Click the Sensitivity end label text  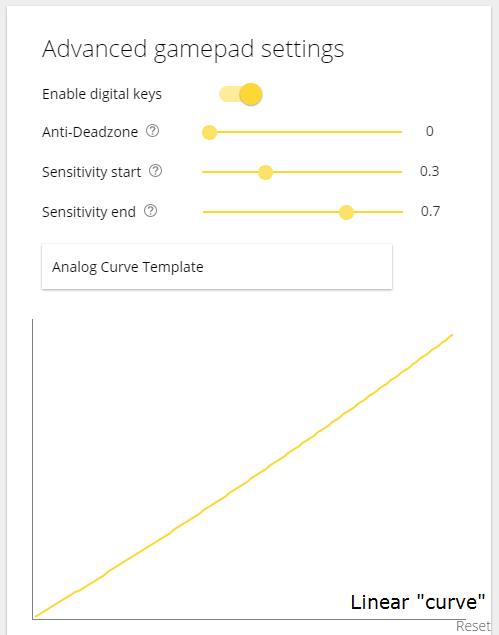[89, 212]
